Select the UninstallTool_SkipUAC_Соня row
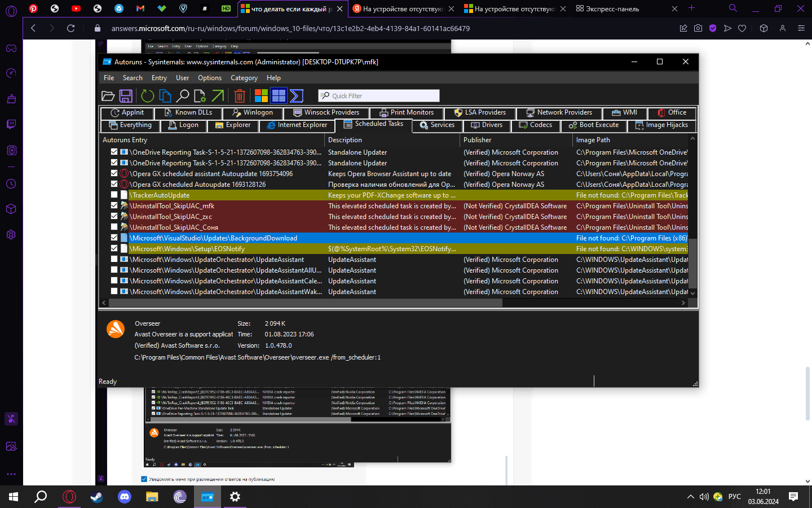The width and height of the screenshot is (812, 508). point(394,227)
